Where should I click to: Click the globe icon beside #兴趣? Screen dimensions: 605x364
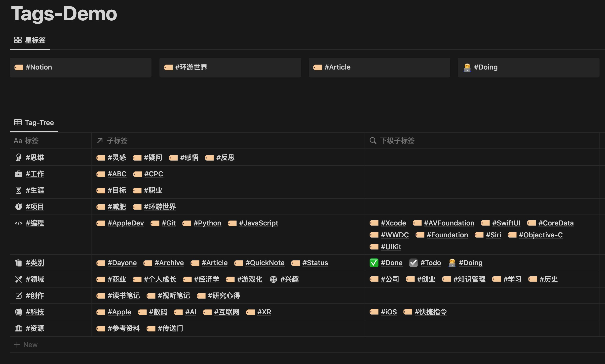pyautogui.click(x=273, y=279)
